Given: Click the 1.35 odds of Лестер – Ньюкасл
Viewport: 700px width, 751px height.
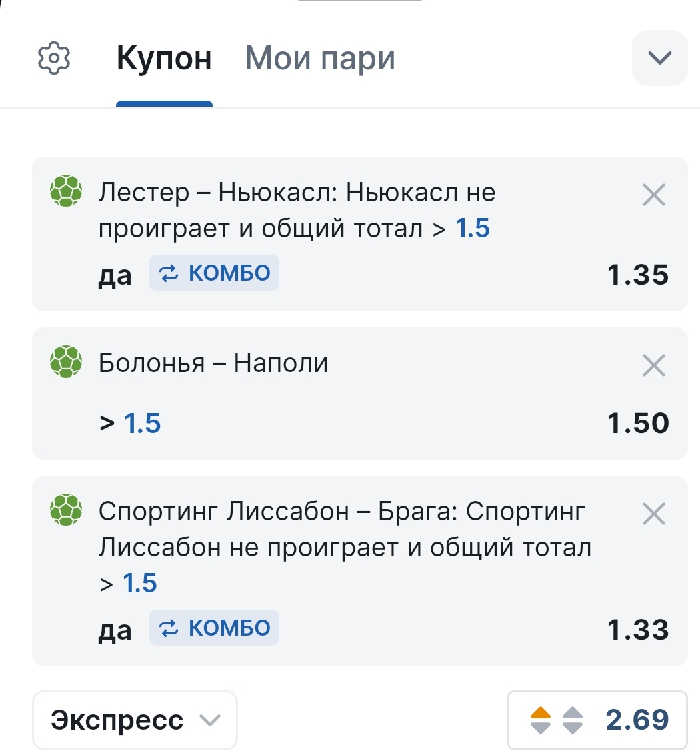Looking at the screenshot, I should [637, 275].
